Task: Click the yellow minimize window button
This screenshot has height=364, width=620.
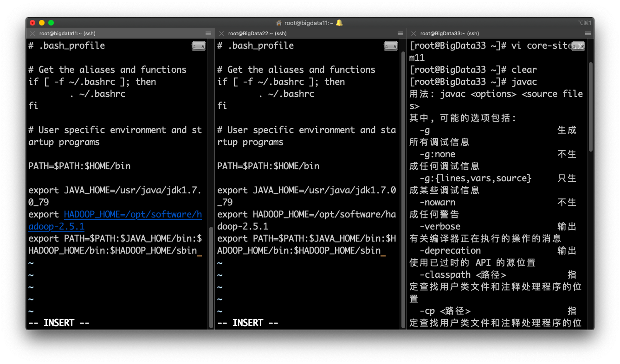Action: 42,22
